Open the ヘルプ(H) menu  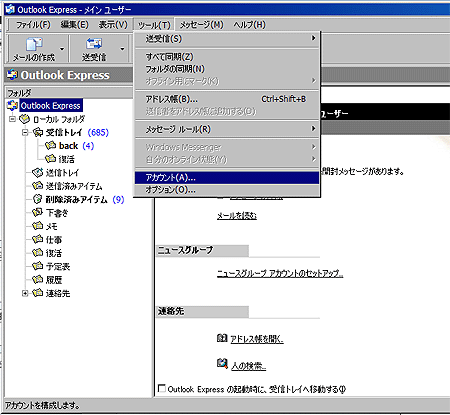tap(249, 25)
